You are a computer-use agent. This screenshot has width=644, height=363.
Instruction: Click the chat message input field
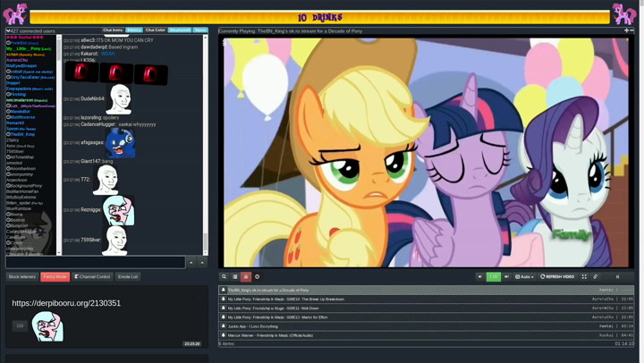click(x=96, y=262)
